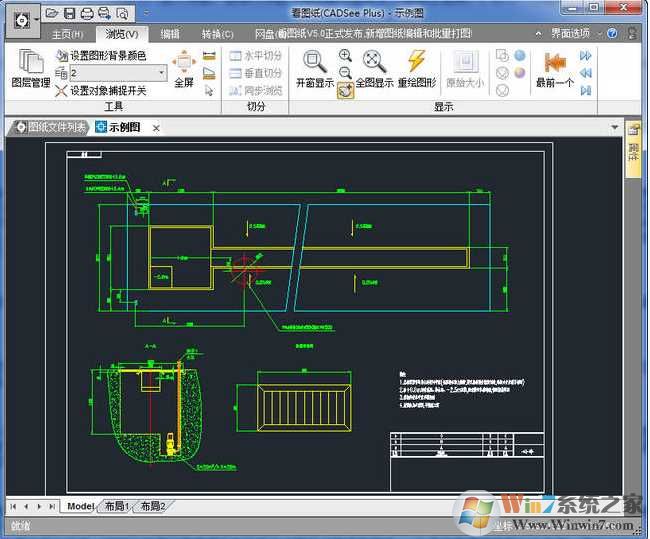Open the 图纸文件列表 document tab
This screenshot has width=650, height=539.
click(49, 128)
